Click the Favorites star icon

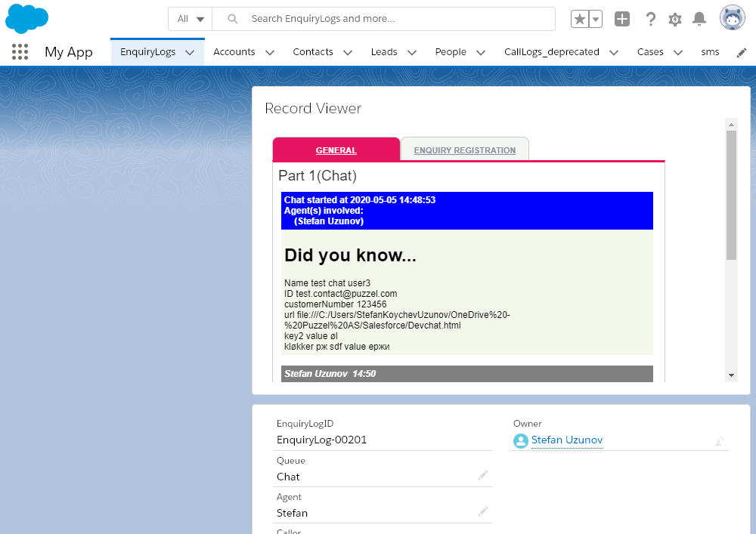[579, 20]
